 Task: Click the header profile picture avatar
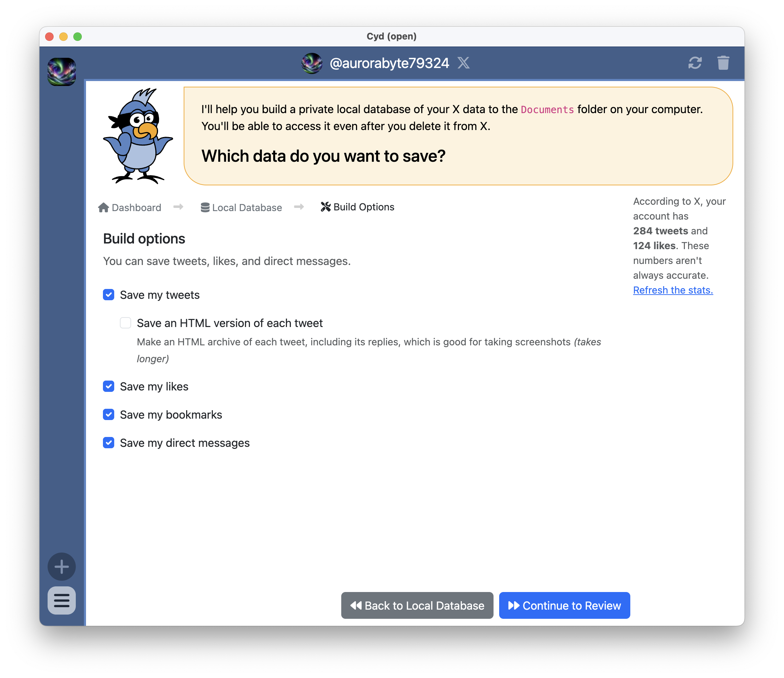(312, 63)
